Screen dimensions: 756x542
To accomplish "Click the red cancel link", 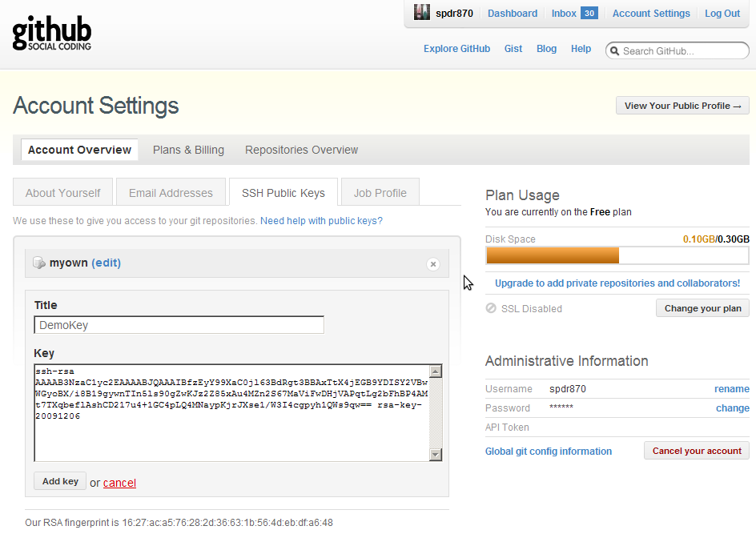I will tap(119, 483).
